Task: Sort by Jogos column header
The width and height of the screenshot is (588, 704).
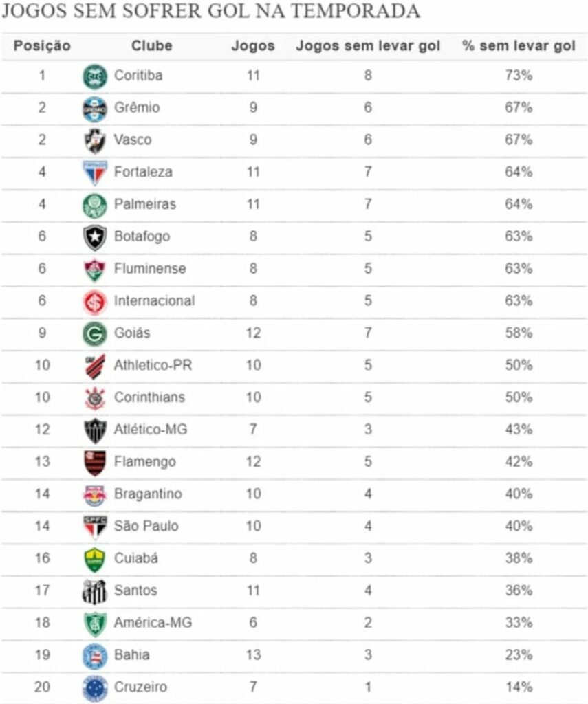Action: (253, 45)
